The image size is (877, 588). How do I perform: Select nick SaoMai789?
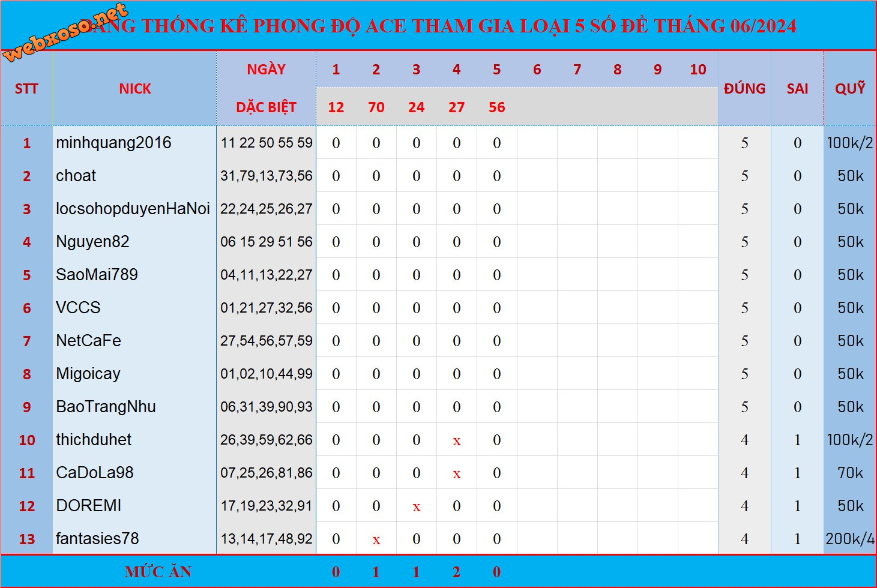click(x=97, y=275)
